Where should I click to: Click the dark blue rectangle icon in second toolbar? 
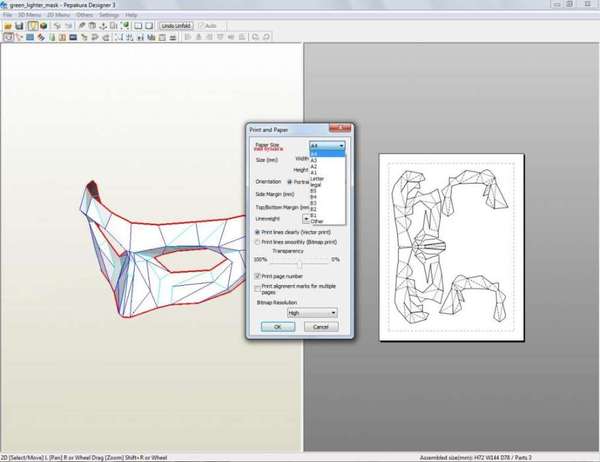tap(73, 37)
